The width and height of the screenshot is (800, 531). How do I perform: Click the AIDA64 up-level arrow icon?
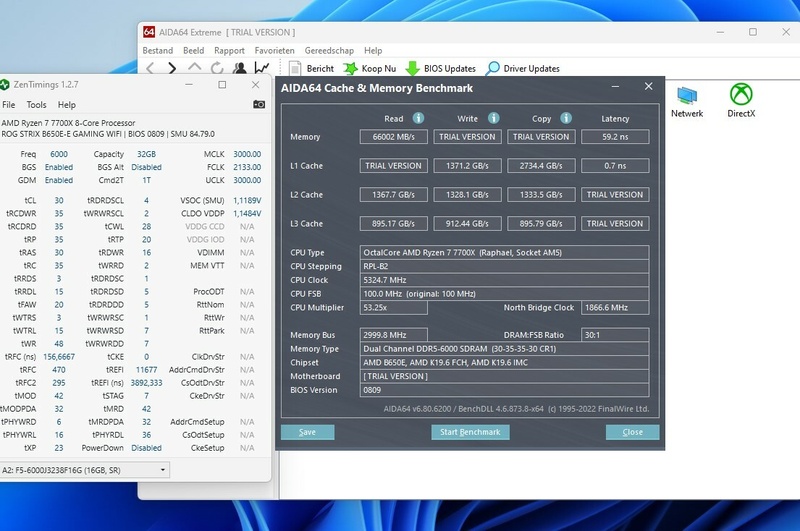click(x=194, y=67)
